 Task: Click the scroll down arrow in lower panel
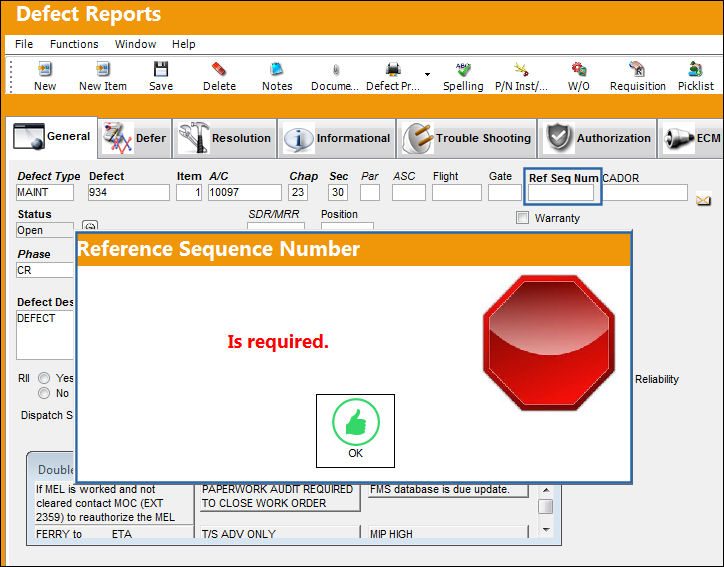click(546, 530)
